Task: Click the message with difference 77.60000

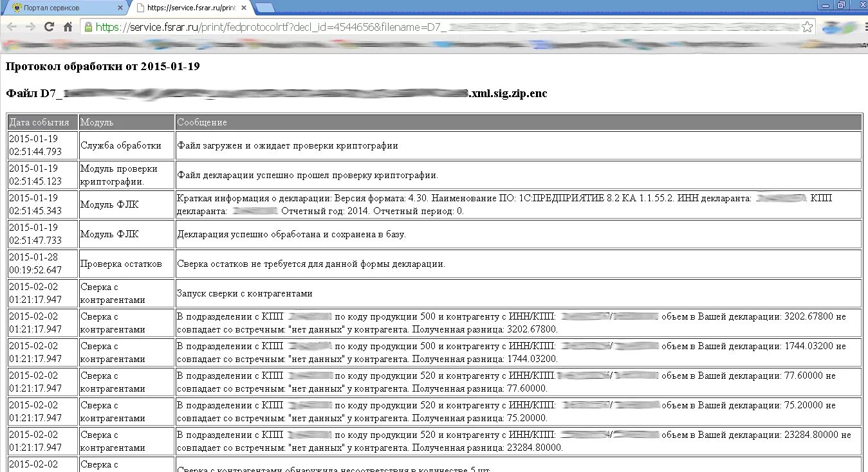Action: tap(519, 382)
